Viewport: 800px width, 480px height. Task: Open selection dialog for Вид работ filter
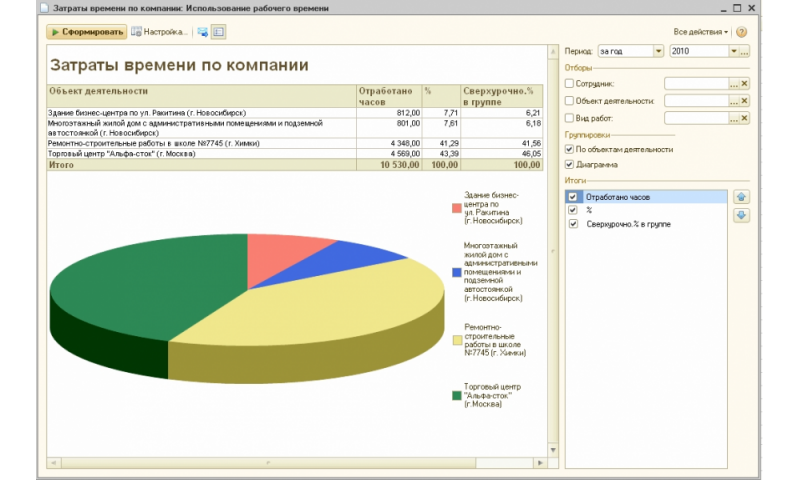(x=733, y=118)
